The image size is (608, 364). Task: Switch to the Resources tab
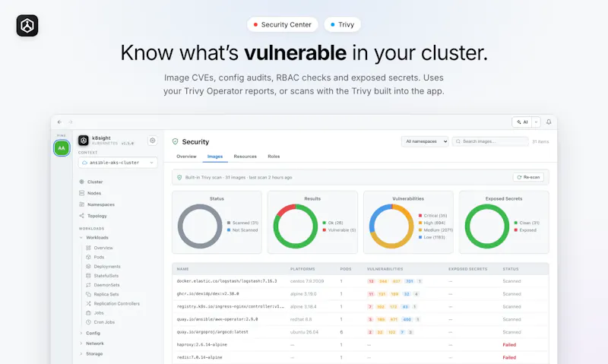pos(245,157)
